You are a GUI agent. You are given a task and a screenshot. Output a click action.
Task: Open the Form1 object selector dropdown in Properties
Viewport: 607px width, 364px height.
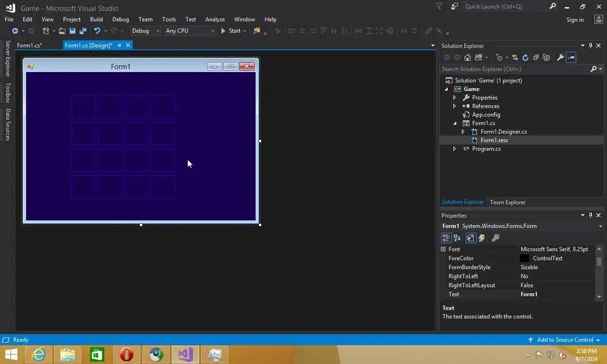pyautogui.click(x=600, y=227)
